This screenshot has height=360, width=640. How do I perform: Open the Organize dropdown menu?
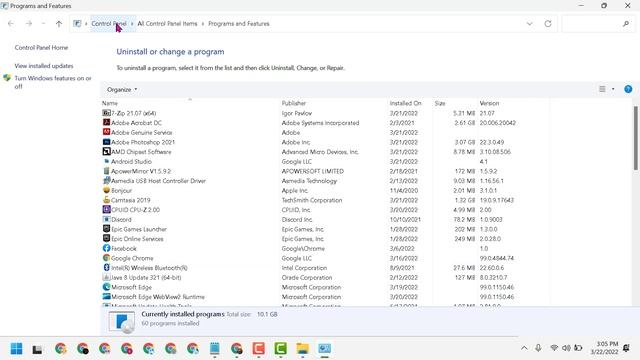coord(122,89)
